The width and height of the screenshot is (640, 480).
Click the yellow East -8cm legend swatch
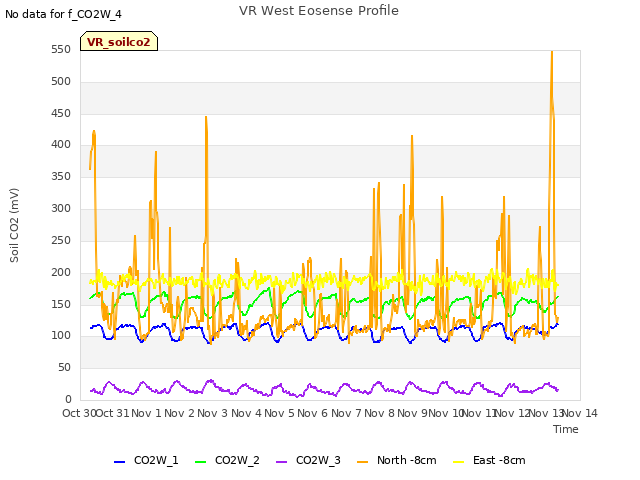click(459, 462)
